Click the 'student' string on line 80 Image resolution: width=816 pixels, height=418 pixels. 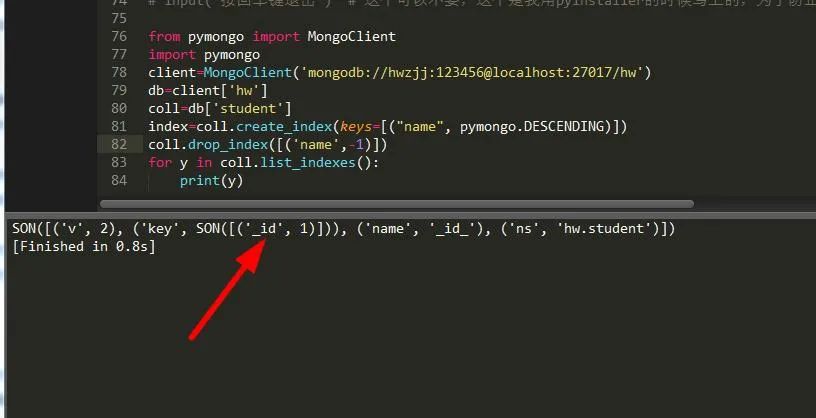tap(252, 108)
